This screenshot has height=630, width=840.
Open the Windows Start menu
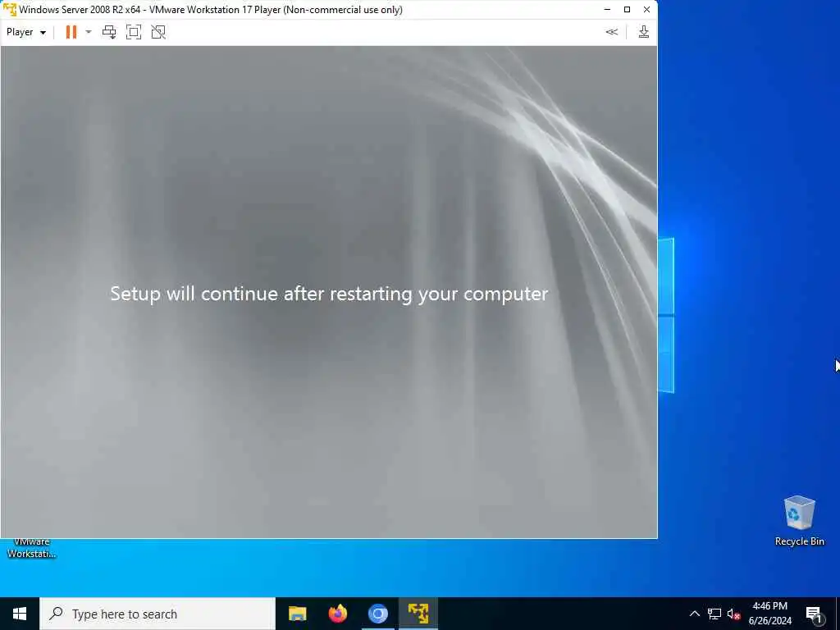pos(20,614)
